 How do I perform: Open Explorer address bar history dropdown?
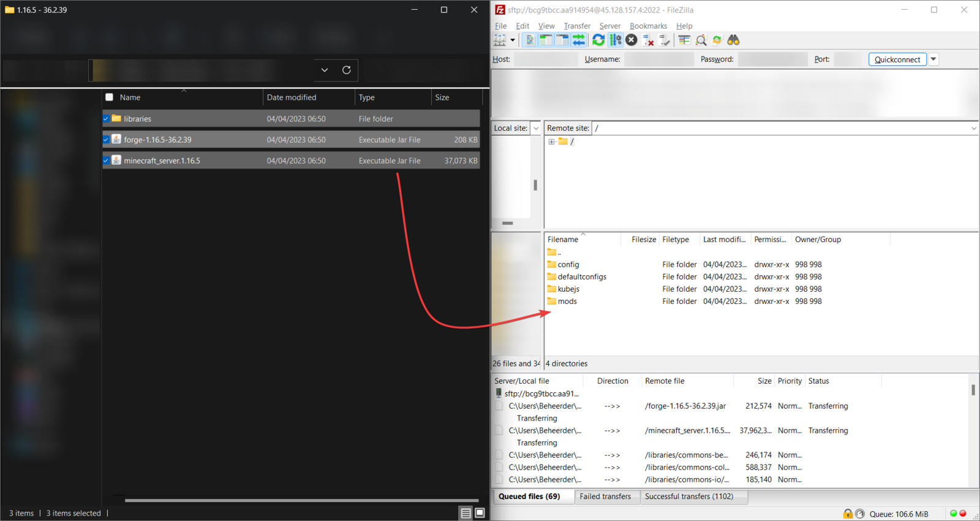(x=325, y=70)
